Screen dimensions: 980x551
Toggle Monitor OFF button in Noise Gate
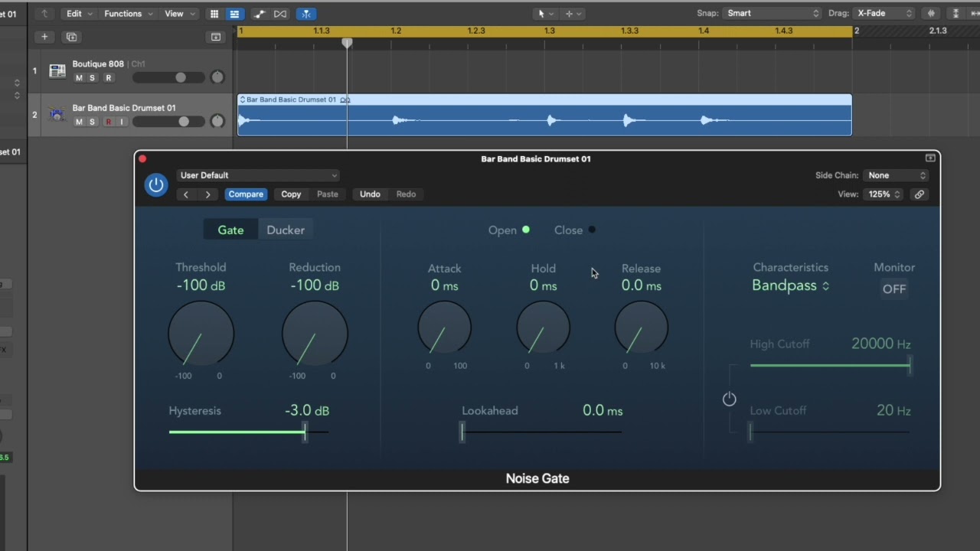[894, 289]
